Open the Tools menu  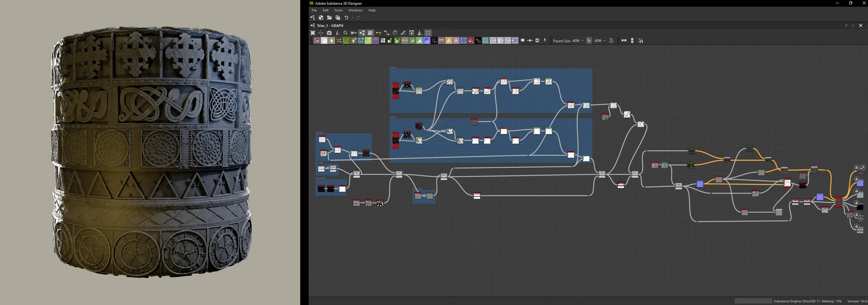[x=338, y=10]
